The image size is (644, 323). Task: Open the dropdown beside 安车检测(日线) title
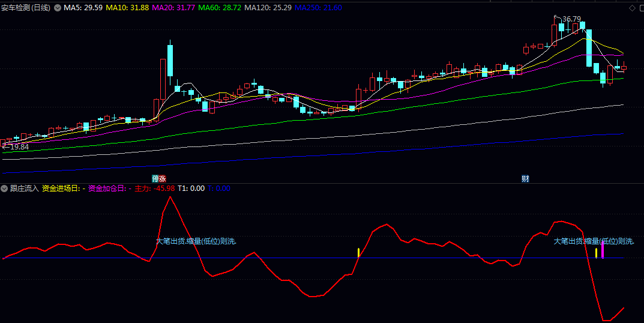tap(57, 8)
